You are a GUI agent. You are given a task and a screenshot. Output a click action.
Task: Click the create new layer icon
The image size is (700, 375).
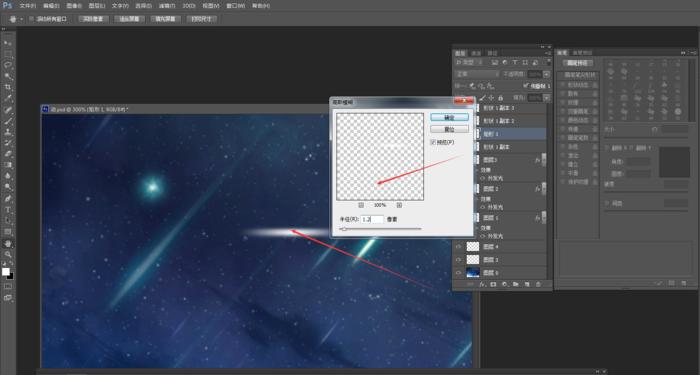click(x=527, y=284)
